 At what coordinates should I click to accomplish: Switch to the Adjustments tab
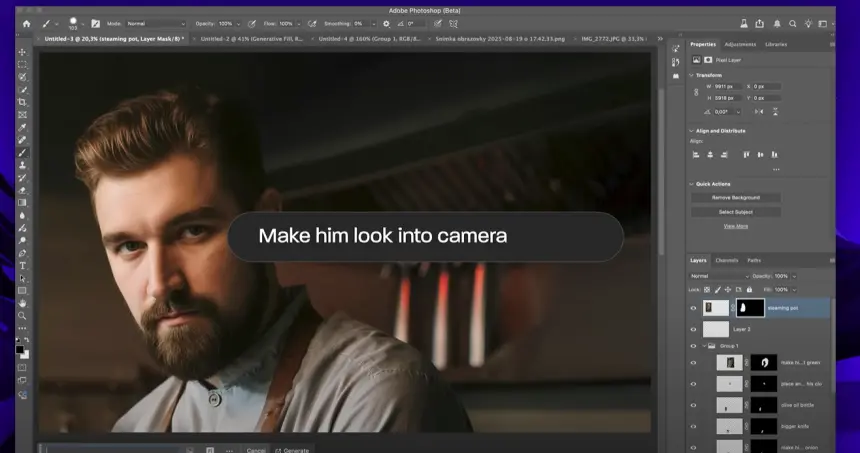[740, 44]
